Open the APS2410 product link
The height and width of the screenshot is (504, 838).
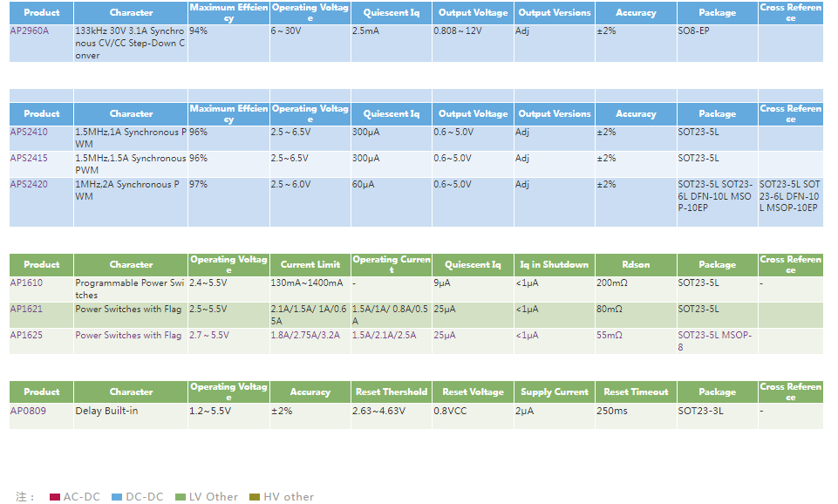pyautogui.click(x=29, y=133)
